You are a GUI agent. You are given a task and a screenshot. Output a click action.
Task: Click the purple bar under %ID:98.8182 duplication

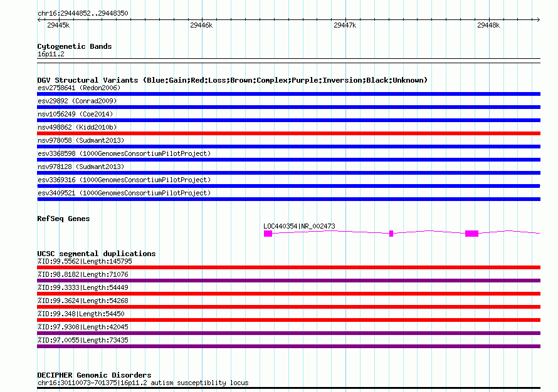pyautogui.click(x=288, y=281)
